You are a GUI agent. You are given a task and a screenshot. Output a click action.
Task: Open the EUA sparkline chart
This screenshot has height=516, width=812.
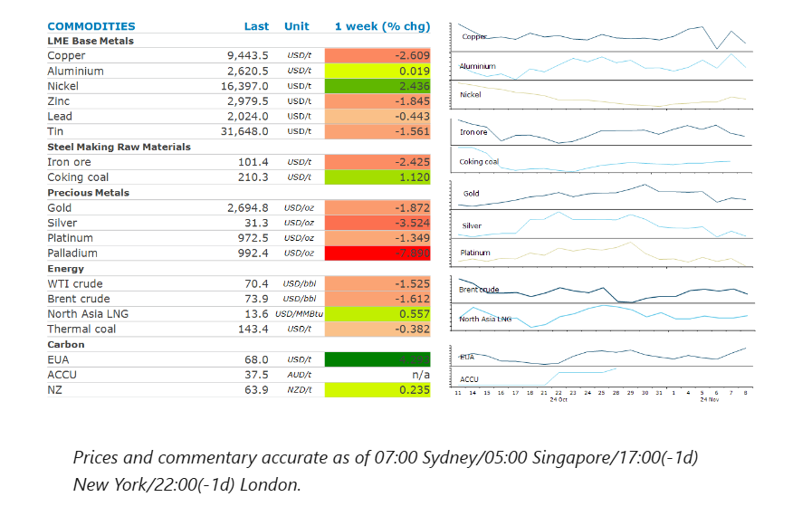(602, 354)
